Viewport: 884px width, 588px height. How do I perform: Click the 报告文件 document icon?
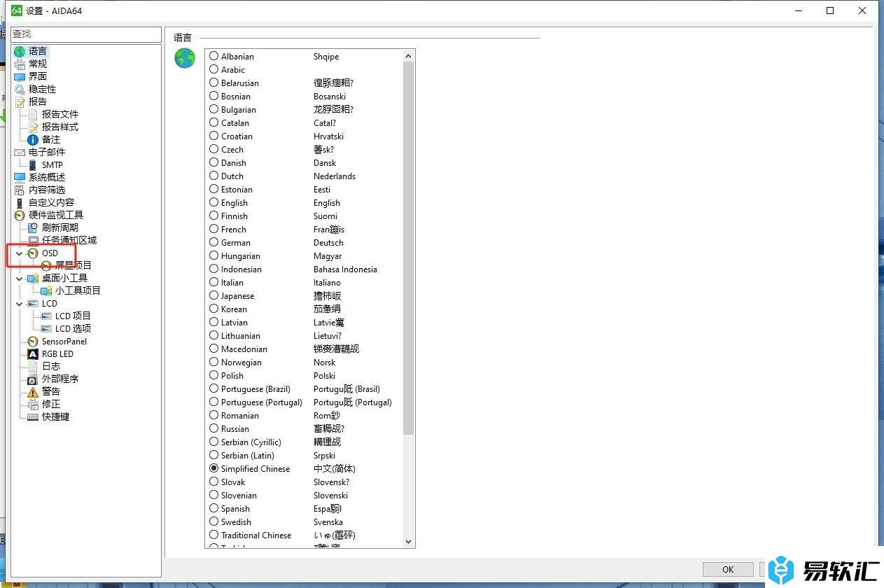pos(33,114)
